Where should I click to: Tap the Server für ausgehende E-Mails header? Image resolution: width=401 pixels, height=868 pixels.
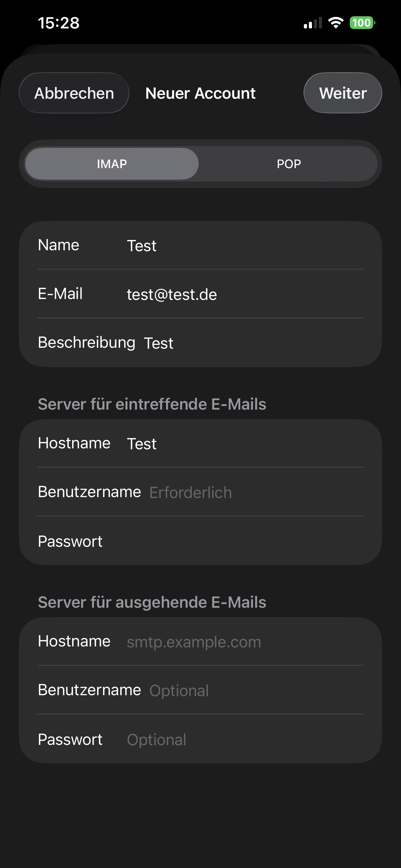coord(152,602)
